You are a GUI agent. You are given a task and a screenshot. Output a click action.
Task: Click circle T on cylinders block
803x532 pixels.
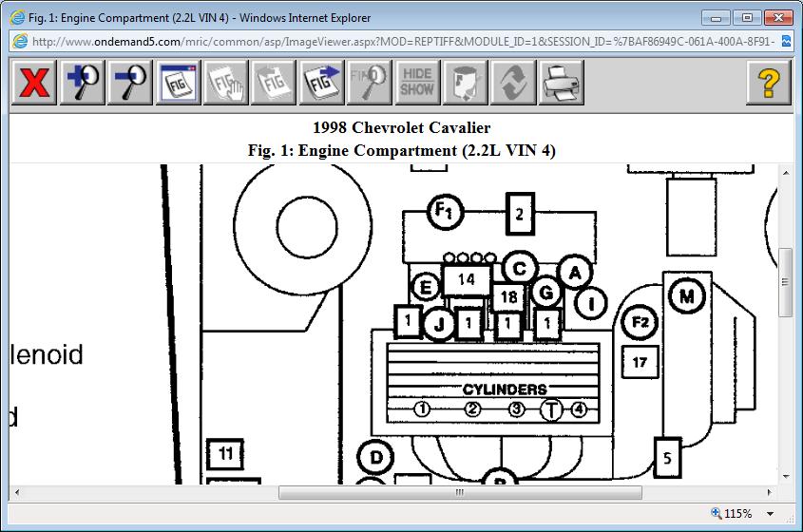pyautogui.click(x=551, y=409)
